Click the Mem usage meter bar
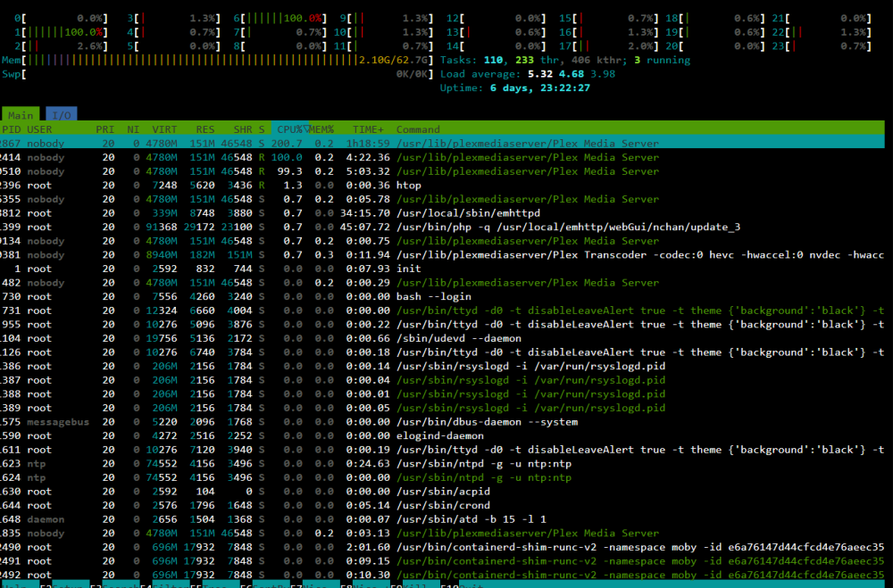 tap(216, 60)
